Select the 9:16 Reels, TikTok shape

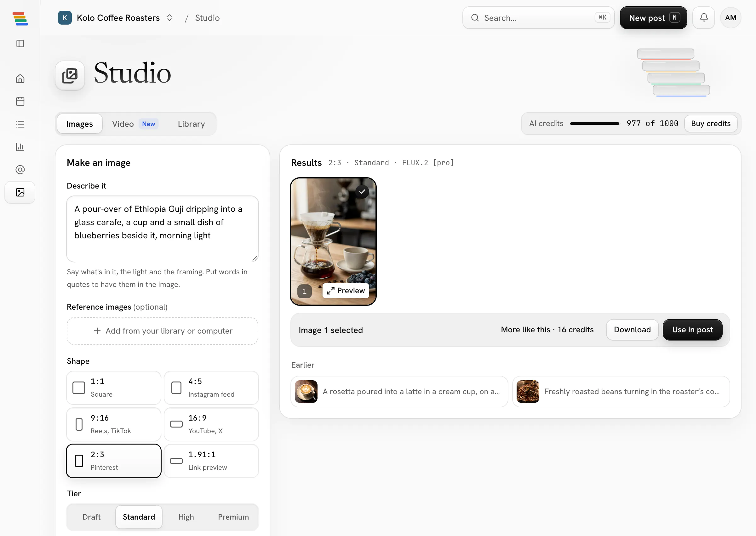click(x=114, y=424)
